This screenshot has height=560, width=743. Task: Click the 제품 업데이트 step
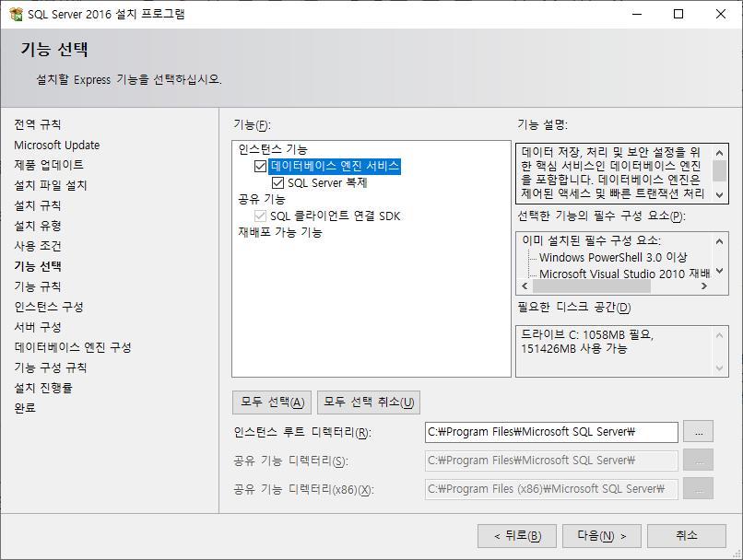coord(49,165)
